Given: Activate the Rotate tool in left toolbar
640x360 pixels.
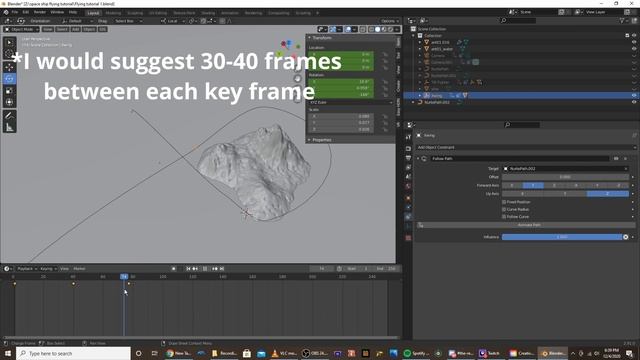Looking at the screenshot, I should point(9,78).
